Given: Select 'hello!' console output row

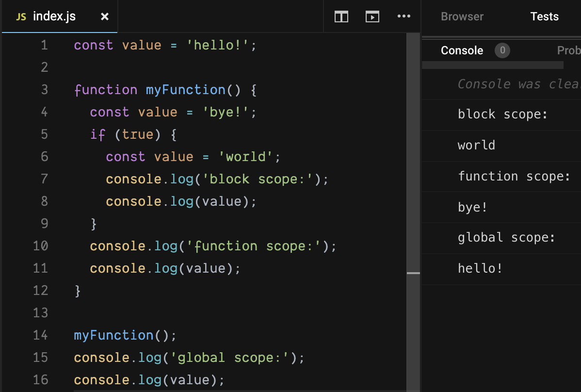Looking at the screenshot, I should (501, 269).
